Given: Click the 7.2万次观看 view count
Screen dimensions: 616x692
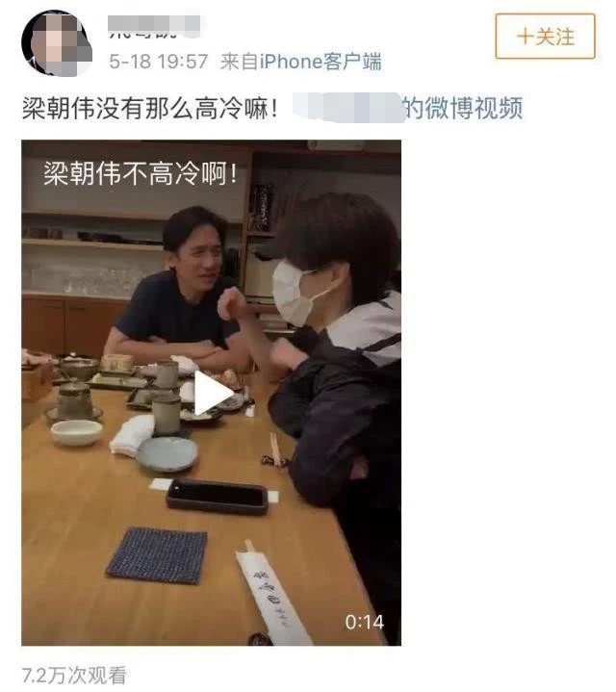Looking at the screenshot, I should point(74,676).
